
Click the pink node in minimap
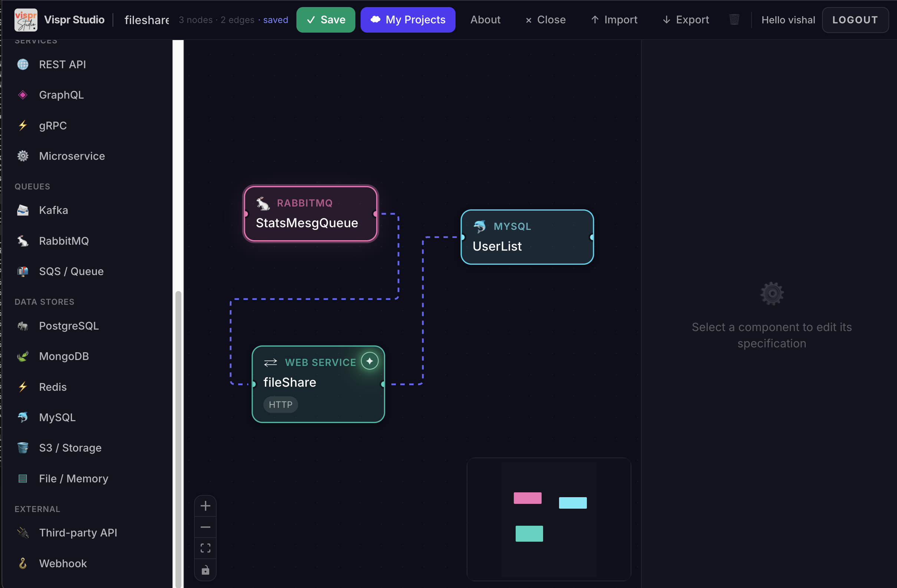528,498
